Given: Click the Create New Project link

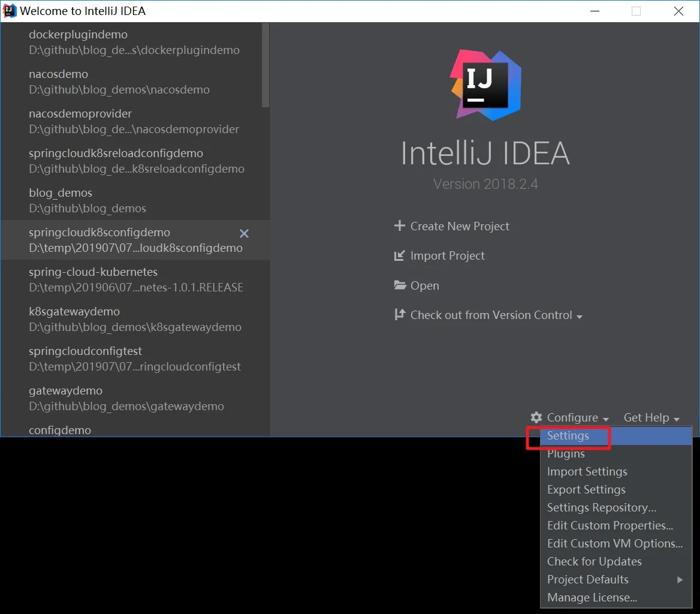Looking at the screenshot, I should click(x=460, y=227).
